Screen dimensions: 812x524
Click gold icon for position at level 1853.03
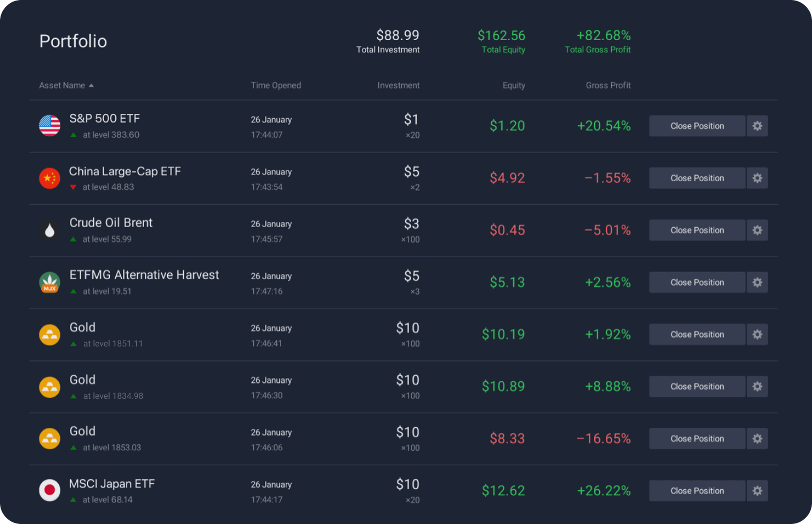50,438
